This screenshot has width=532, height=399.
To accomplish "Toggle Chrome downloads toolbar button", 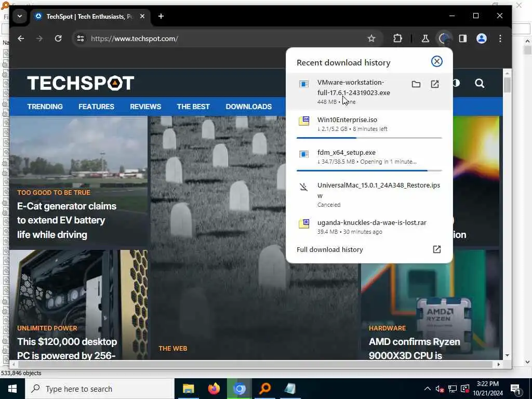I will (444, 38).
